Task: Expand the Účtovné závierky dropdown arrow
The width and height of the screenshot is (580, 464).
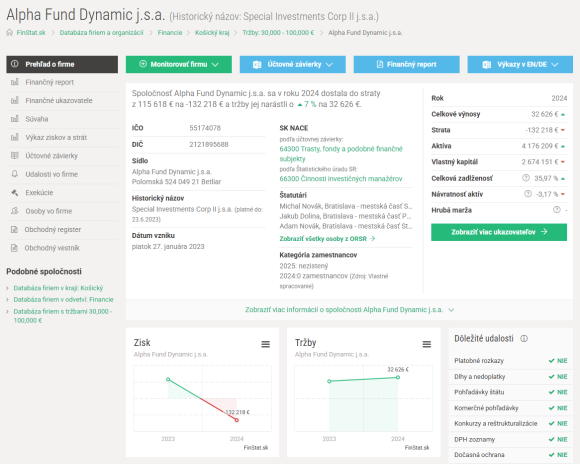Action: coord(329,64)
